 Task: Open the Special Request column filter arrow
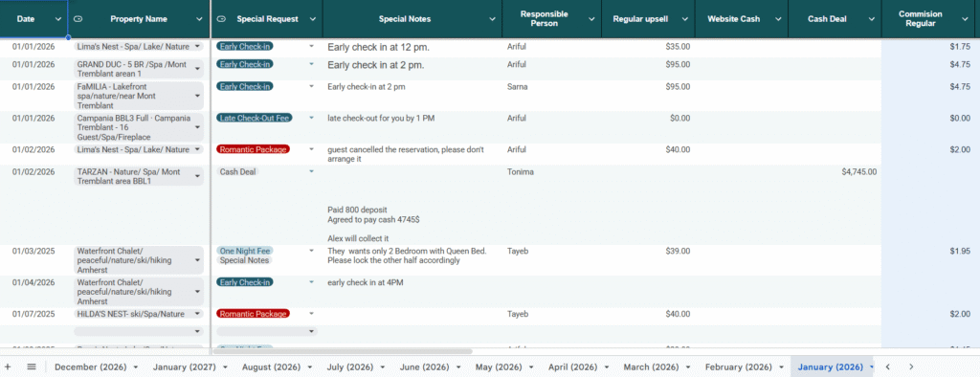[x=313, y=19]
